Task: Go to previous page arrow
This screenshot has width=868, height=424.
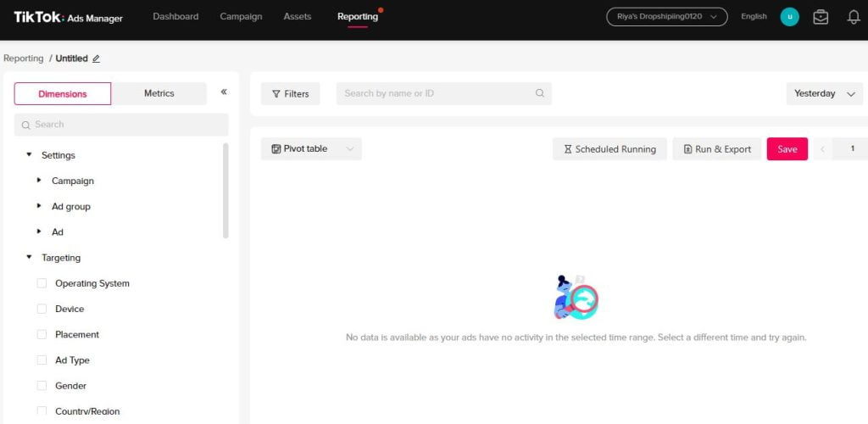Action: pos(822,149)
